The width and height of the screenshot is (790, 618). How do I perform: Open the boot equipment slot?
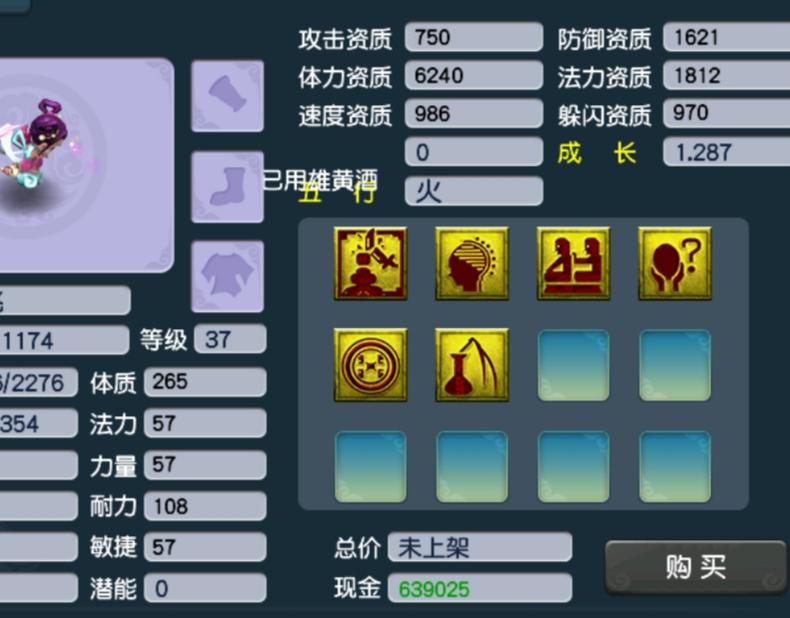(x=228, y=187)
